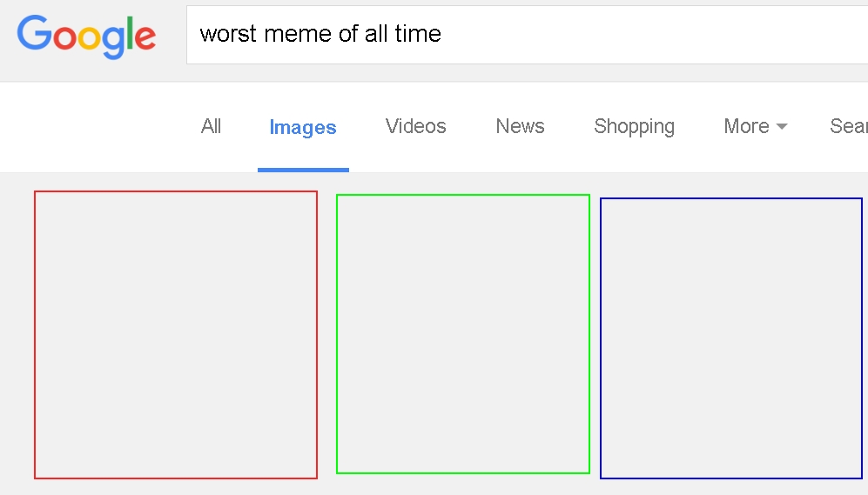Focus the search box containing the query

point(527,35)
